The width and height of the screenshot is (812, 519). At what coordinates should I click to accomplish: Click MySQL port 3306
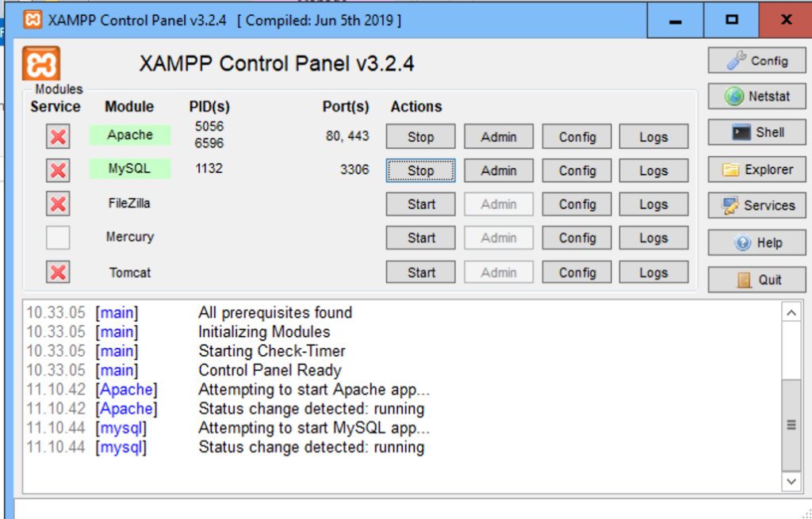[x=354, y=170]
